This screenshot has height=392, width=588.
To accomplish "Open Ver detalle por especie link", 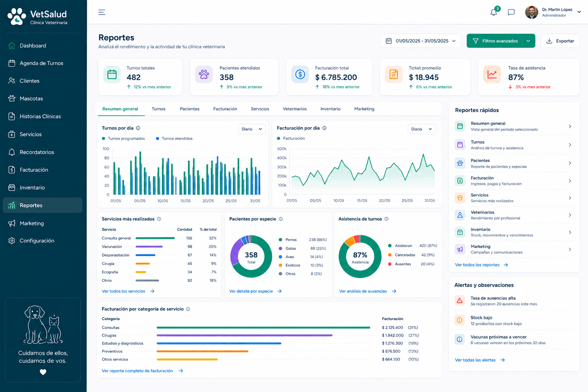I will click(x=255, y=291).
